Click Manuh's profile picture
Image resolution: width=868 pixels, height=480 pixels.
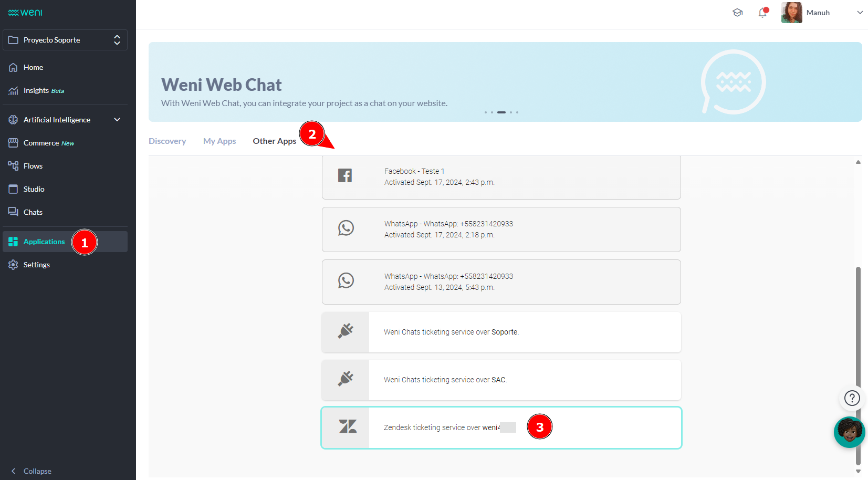tap(791, 13)
